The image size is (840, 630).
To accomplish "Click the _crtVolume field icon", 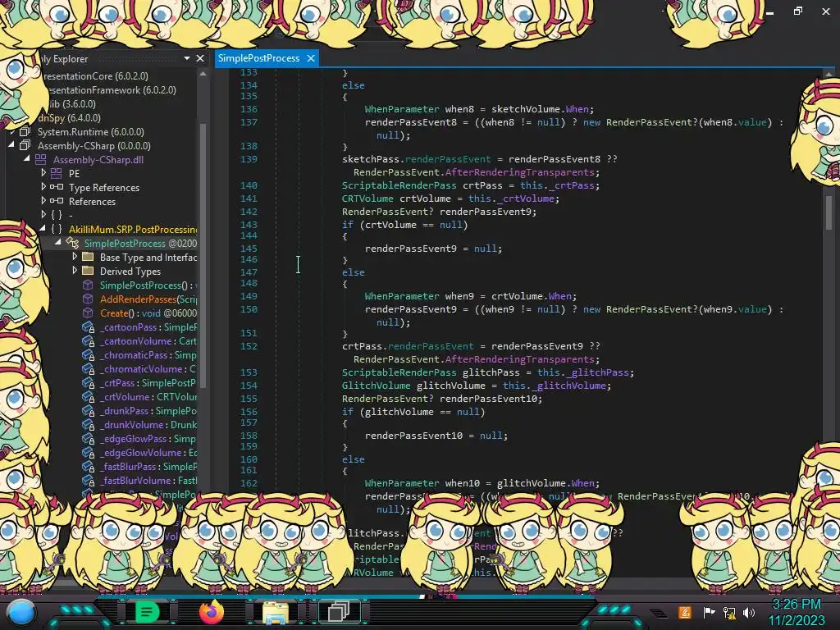I will (x=88, y=397).
